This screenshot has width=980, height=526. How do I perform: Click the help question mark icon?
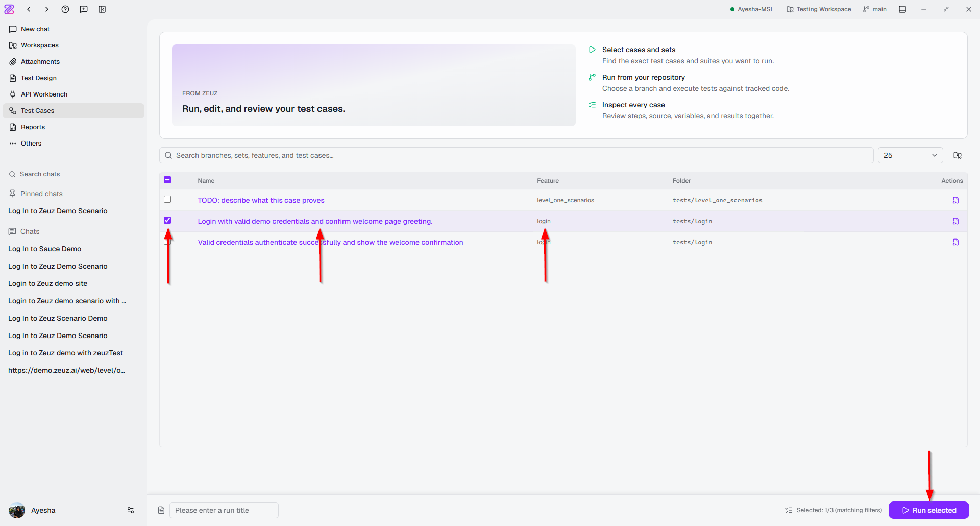click(x=65, y=9)
